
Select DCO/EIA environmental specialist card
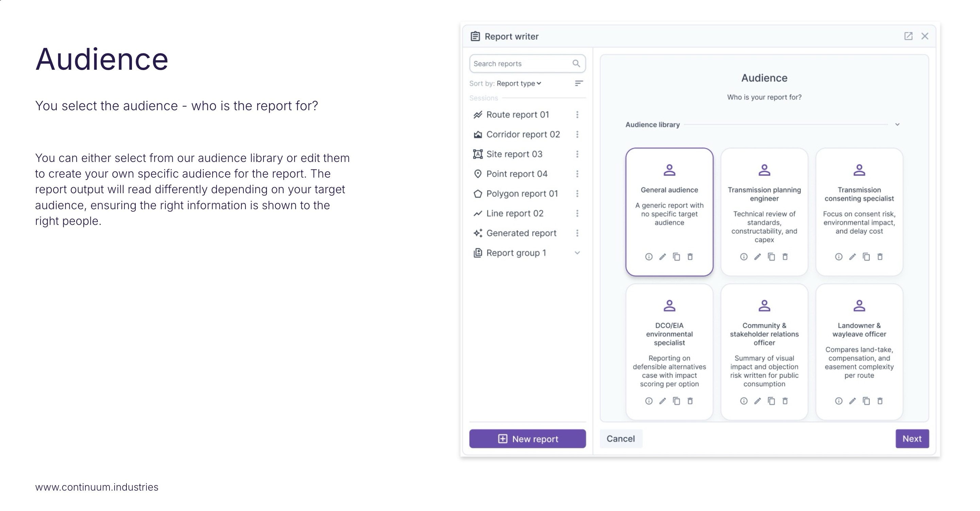click(669, 352)
